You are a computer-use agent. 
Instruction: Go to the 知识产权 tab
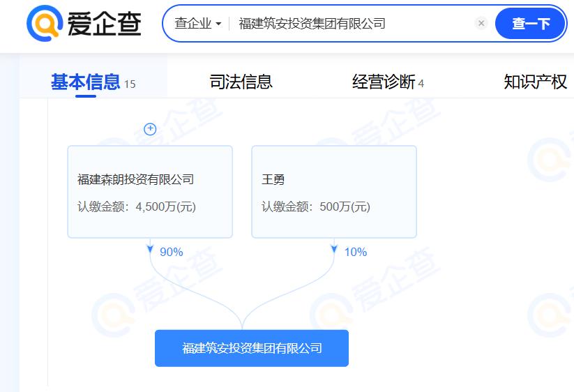pyautogui.click(x=535, y=82)
